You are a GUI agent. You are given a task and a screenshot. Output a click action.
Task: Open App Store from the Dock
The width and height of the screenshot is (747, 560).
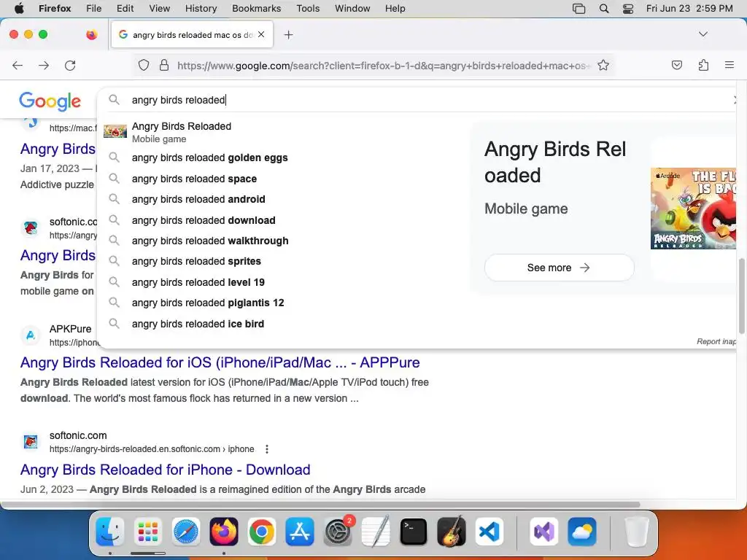[x=299, y=532]
